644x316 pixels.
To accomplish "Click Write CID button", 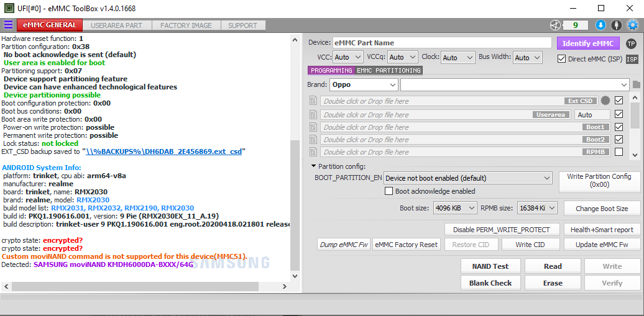I will (530, 245).
